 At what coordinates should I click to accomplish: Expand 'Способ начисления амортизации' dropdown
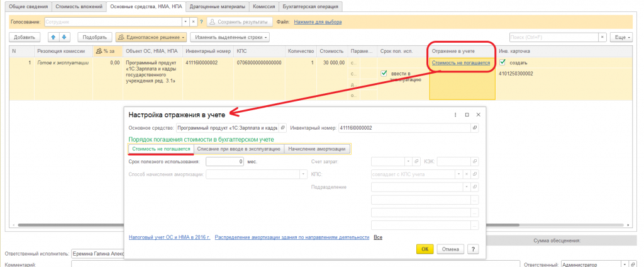(304, 174)
